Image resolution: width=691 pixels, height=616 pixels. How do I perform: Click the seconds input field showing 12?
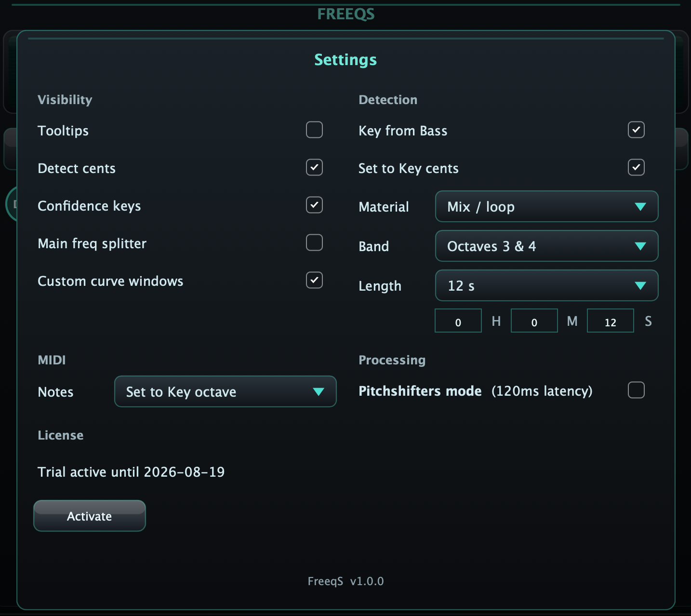click(x=611, y=321)
